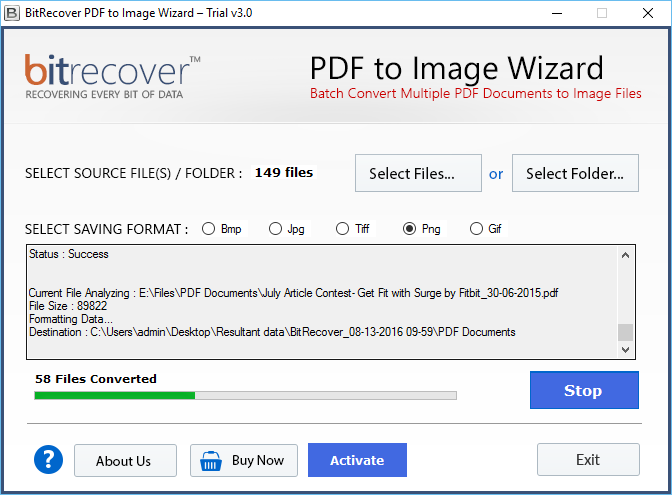Viewport: 672px width, 495px height.
Task: Minimize the wizard window
Action: [557, 13]
